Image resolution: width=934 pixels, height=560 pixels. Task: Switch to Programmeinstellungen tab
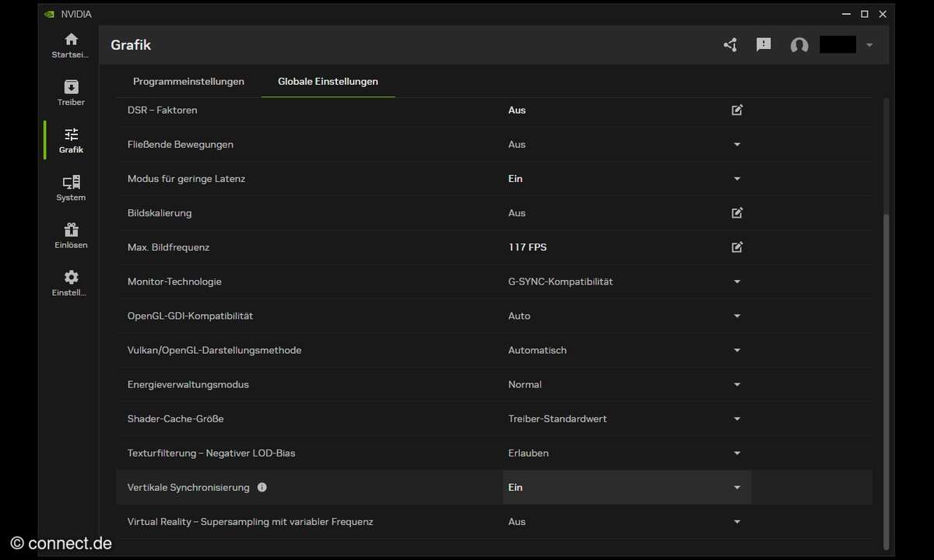click(x=188, y=81)
